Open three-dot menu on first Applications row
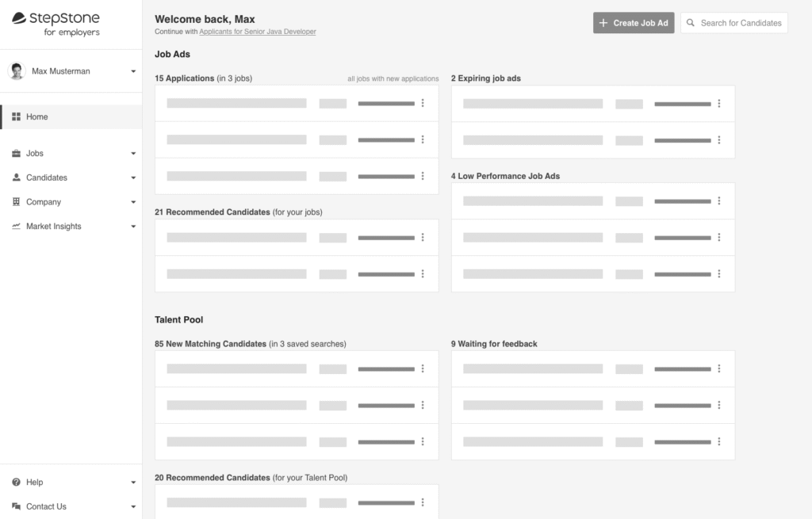This screenshot has width=812, height=519. click(x=423, y=103)
